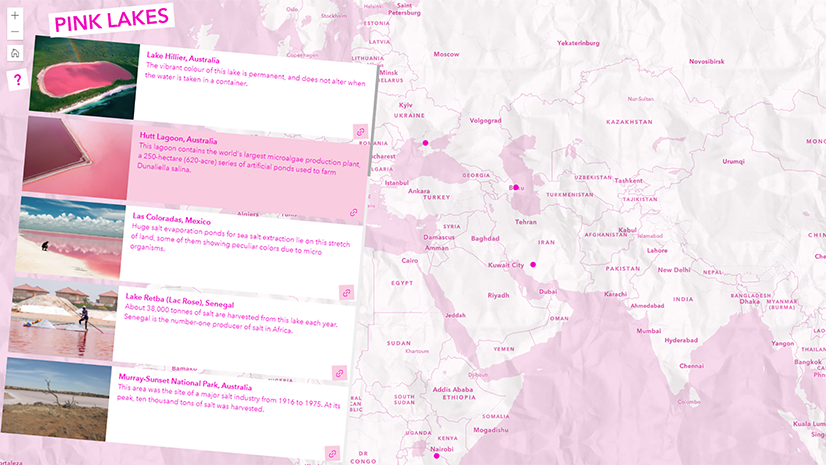Click the Lahore city label
Viewport: 826px width, 465px height.
657,251
